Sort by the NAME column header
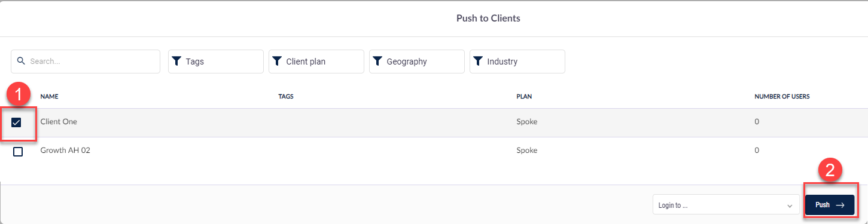The width and height of the screenshot is (868, 224). (x=49, y=96)
